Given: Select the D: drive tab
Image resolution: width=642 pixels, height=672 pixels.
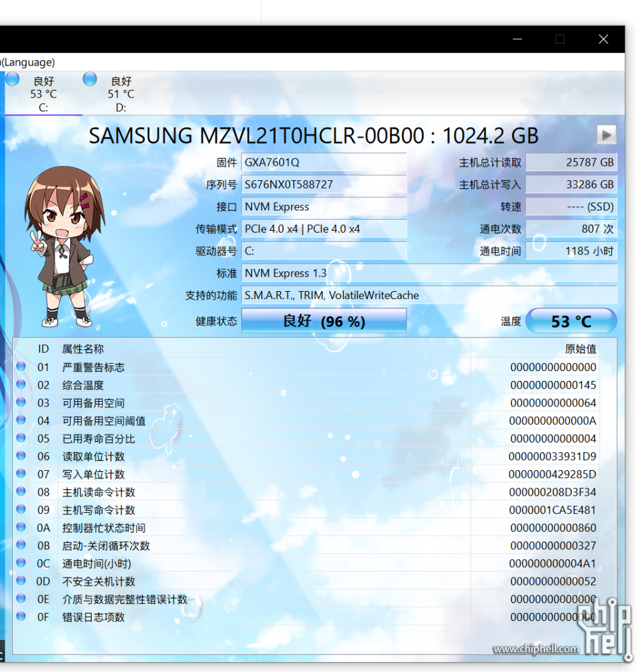Looking at the screenshot, I should click(x=121, y=94).
